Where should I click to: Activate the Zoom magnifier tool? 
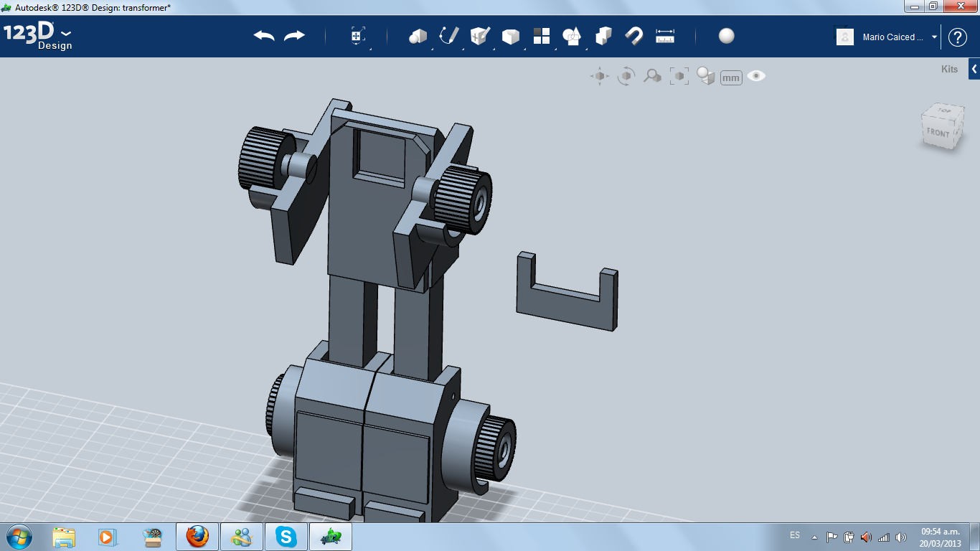652,76
